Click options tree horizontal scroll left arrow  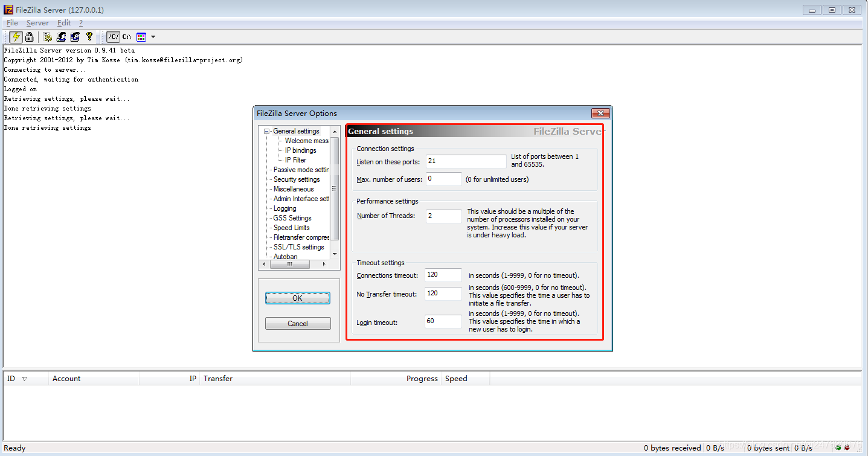tap(263, 264)
